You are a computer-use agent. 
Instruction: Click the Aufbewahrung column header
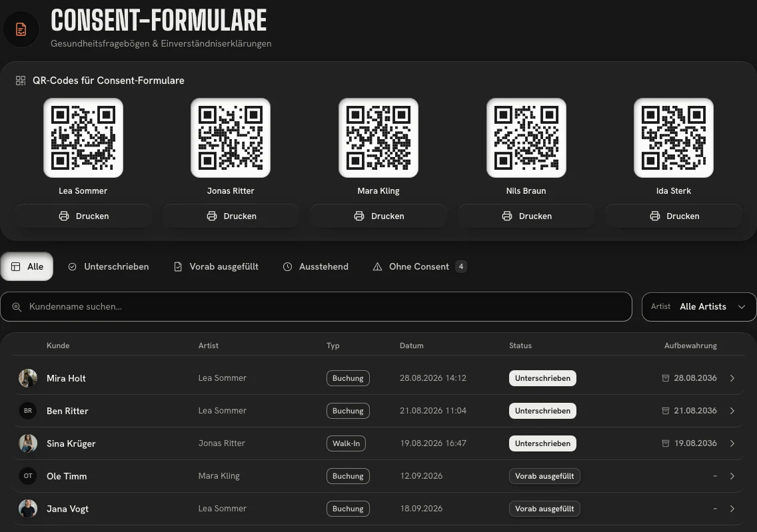690,346
